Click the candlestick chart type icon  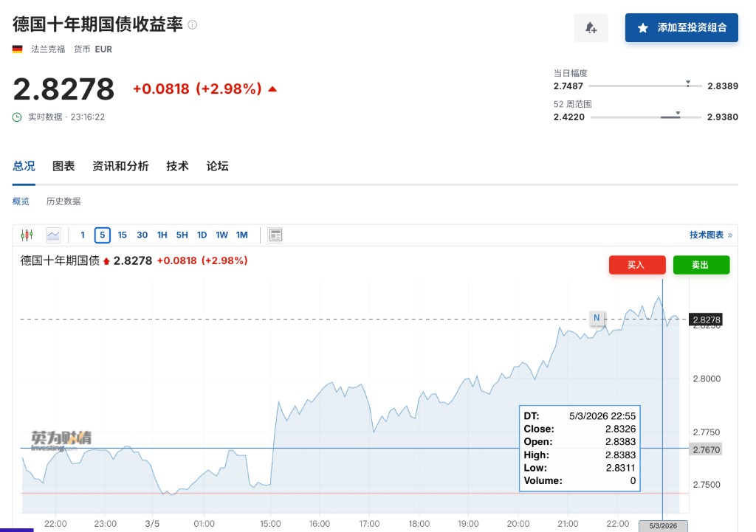[27, 235]
